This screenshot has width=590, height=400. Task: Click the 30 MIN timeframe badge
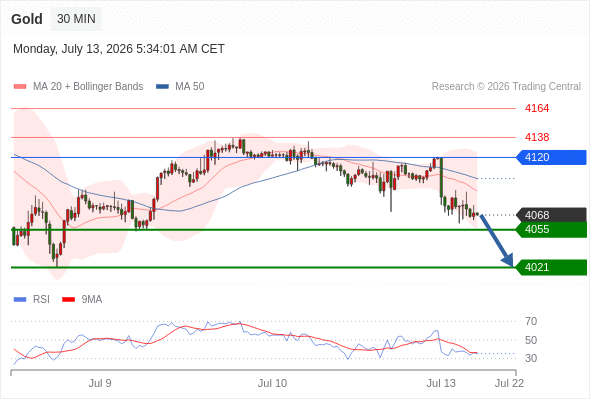tap(76, 19)
